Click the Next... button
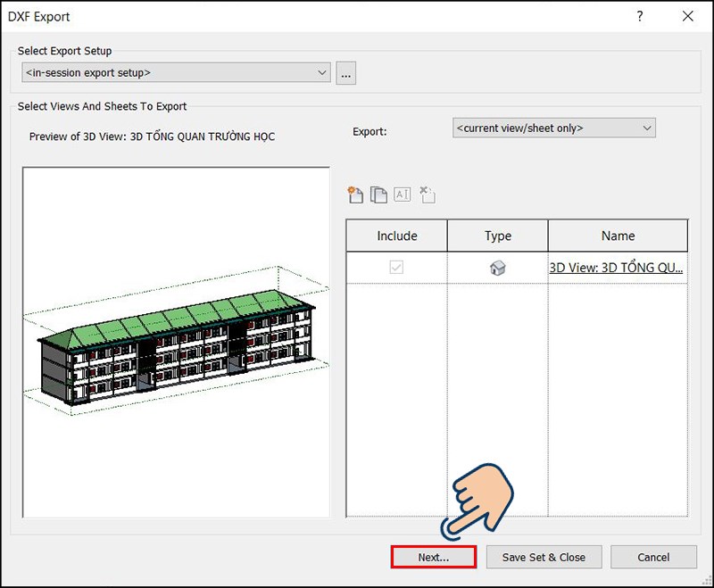 pos(434,557)
